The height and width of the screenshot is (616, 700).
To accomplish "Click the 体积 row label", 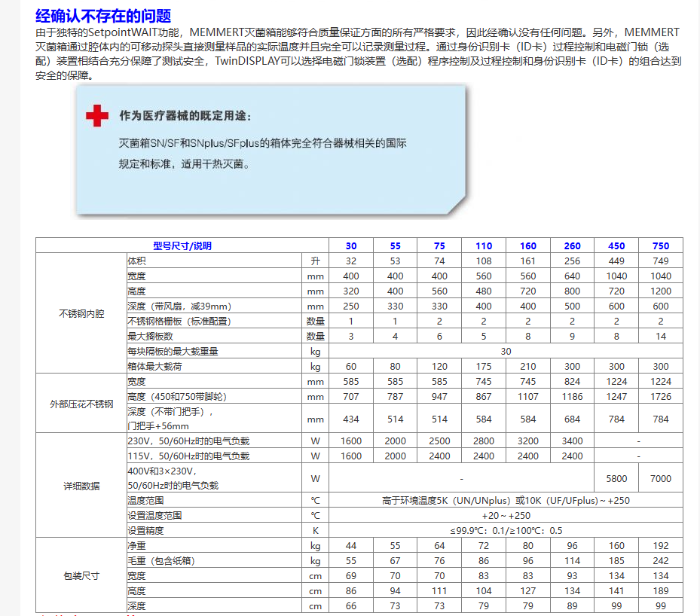I will click(x=136, y=261).
